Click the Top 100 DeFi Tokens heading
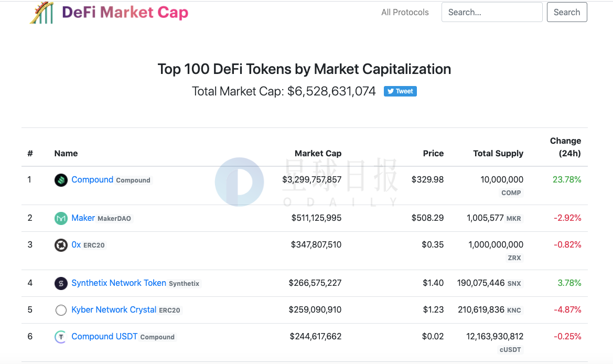Image resolution: width=613 pixels, height=364 pixels. (304, 69)
